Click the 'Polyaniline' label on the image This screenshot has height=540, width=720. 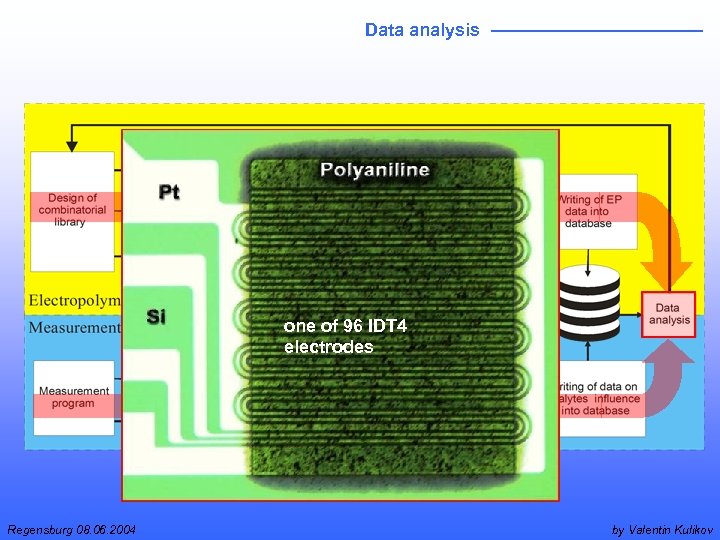375,170
